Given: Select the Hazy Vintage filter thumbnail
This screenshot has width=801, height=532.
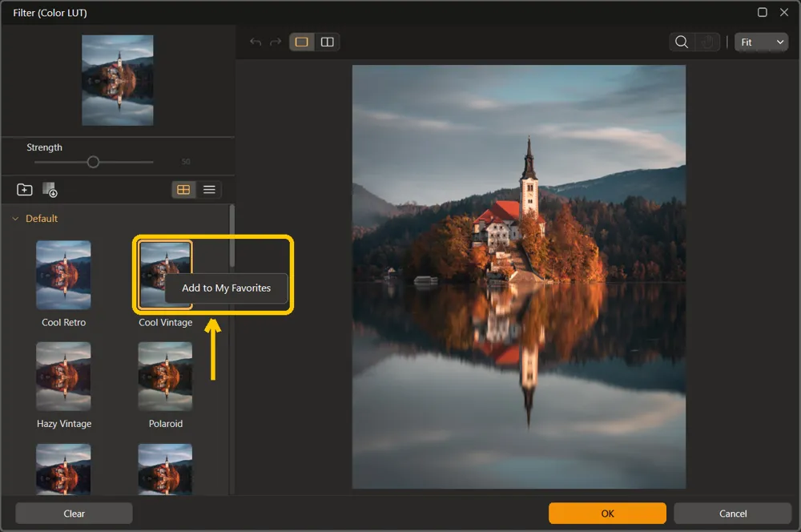Looking at the screenshot, I should tap(63, 376).
